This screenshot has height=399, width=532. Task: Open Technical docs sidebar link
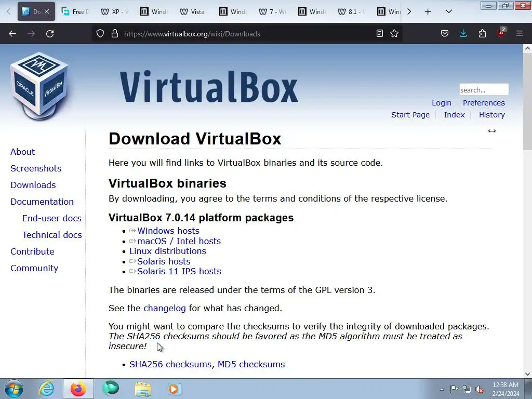tap(52, 235)
